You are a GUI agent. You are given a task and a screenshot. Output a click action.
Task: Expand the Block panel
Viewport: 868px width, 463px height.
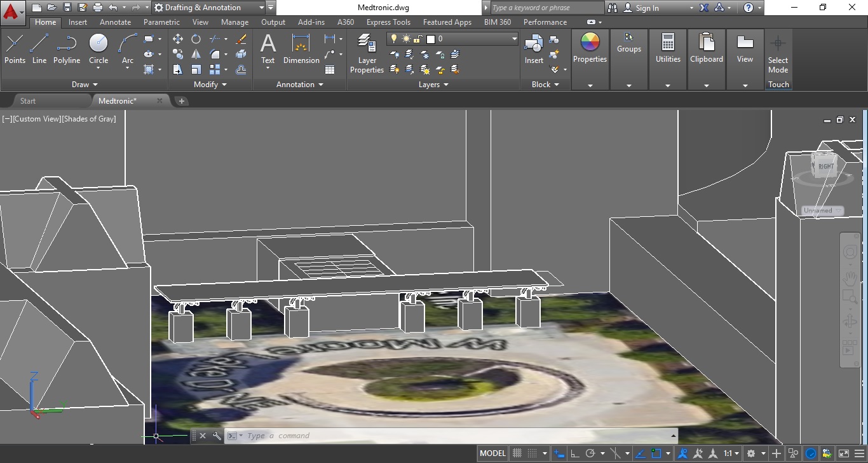pos(545,84)
